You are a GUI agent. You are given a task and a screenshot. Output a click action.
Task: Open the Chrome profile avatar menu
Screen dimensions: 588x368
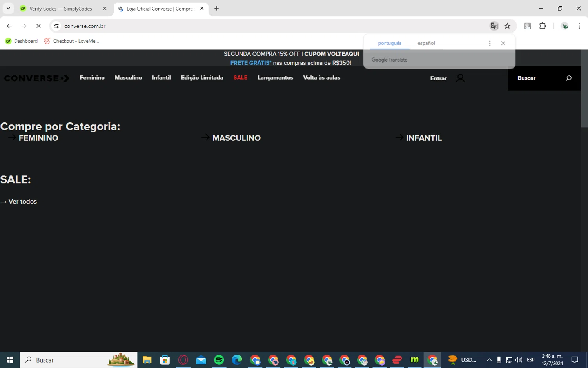point(565,26)
